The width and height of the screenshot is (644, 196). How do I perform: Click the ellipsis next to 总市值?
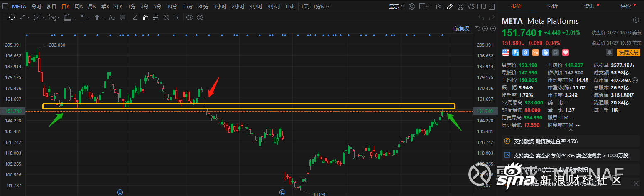pyautogui.click(x=634, y=80)
